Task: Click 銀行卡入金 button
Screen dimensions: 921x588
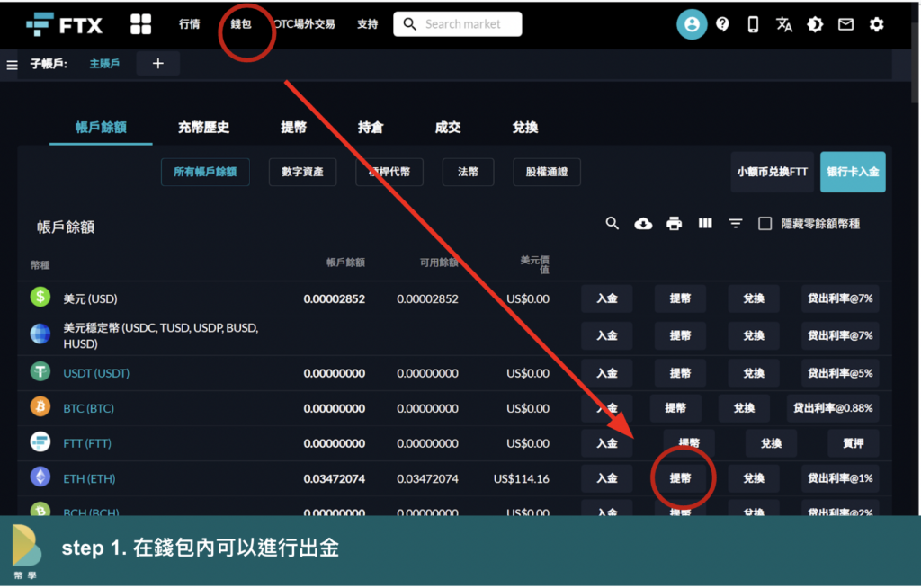Action: click(x=853, y=172)
